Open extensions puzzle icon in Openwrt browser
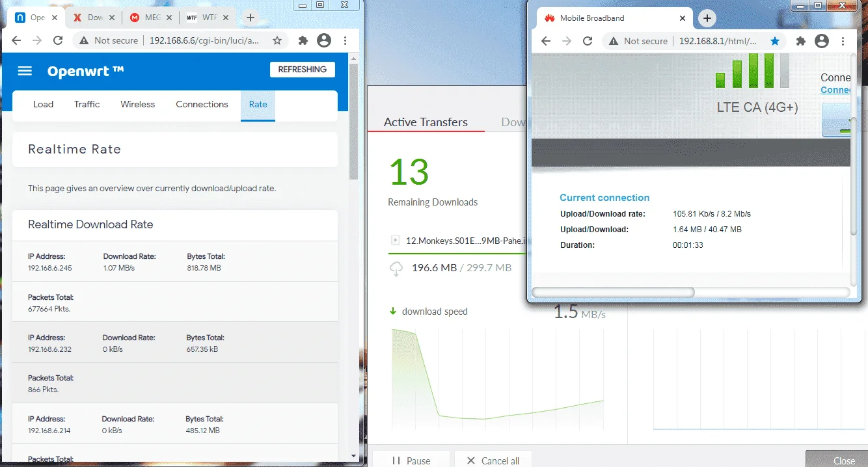The width and height of the screenshot is (868, 467). click(303, 40)
